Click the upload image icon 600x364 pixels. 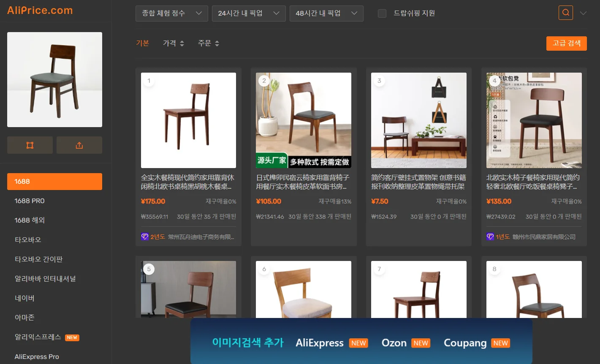79,145
